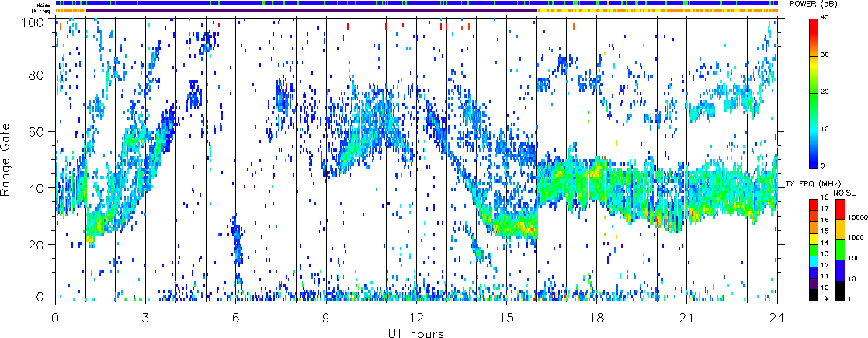Click x-axis tick label 18
The image size is (868, 338).
tap(597, 318)
